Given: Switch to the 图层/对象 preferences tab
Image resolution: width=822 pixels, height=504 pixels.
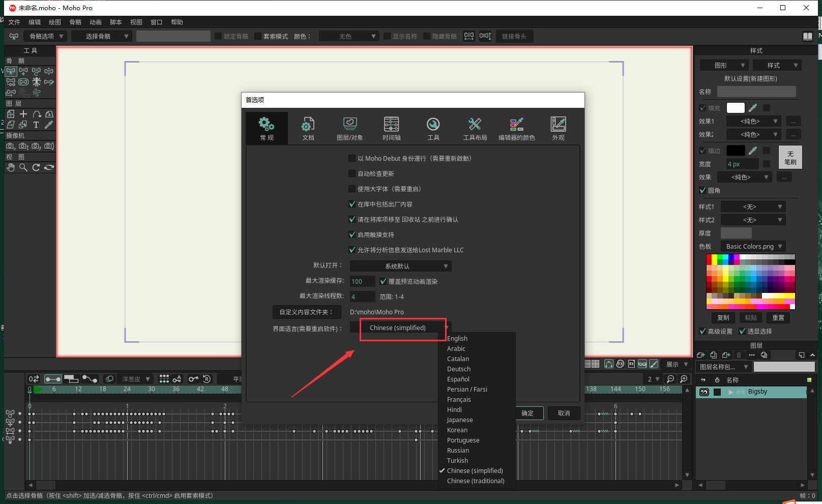Looking at the screenshot, I should coord(350,128).
